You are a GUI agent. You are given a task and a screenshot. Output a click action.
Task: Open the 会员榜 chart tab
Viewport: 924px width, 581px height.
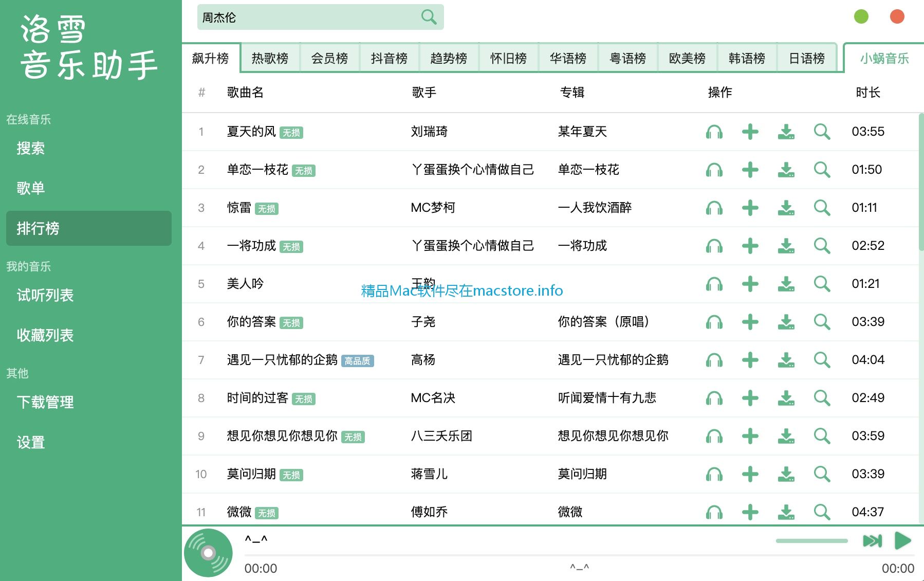click(x=329, y=58)
